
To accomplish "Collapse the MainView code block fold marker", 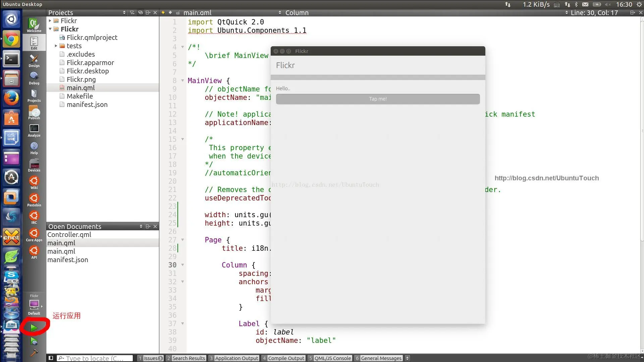I will click(182, 80).
